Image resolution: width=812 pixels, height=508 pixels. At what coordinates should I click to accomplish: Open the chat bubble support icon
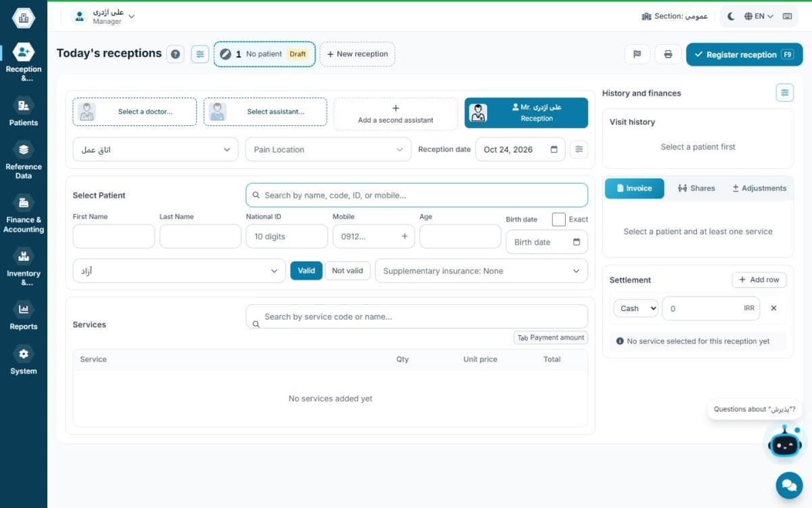tap(789, 485)
